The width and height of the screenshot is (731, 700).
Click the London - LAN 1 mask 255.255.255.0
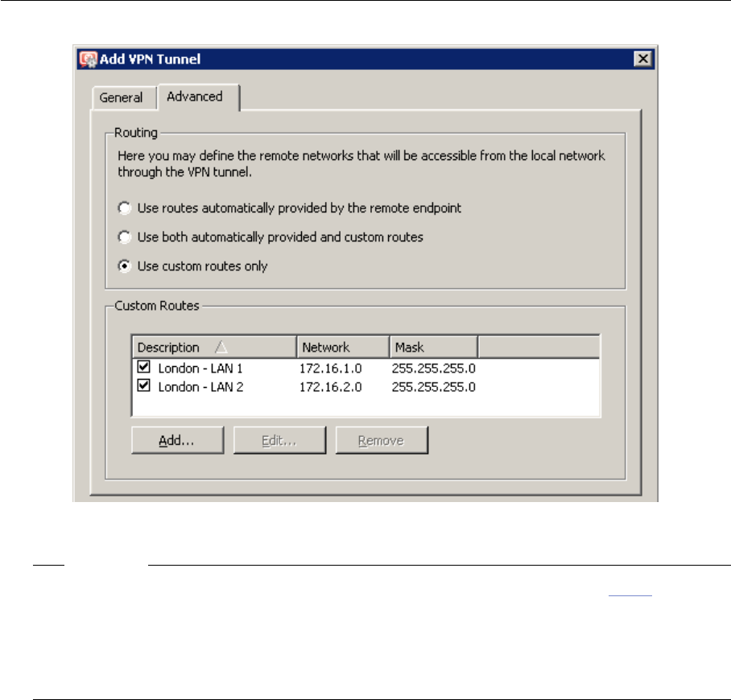point(434,369)
